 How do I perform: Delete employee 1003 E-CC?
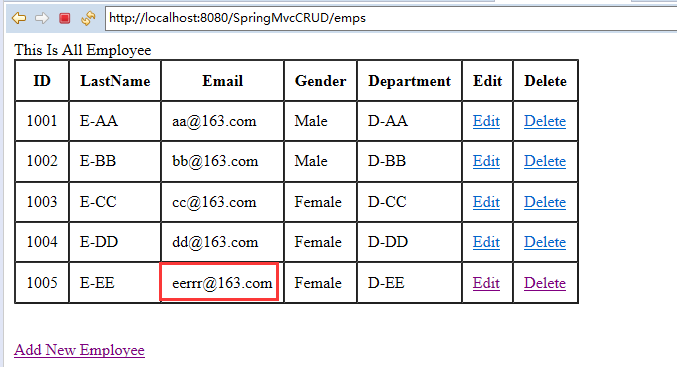545,202
